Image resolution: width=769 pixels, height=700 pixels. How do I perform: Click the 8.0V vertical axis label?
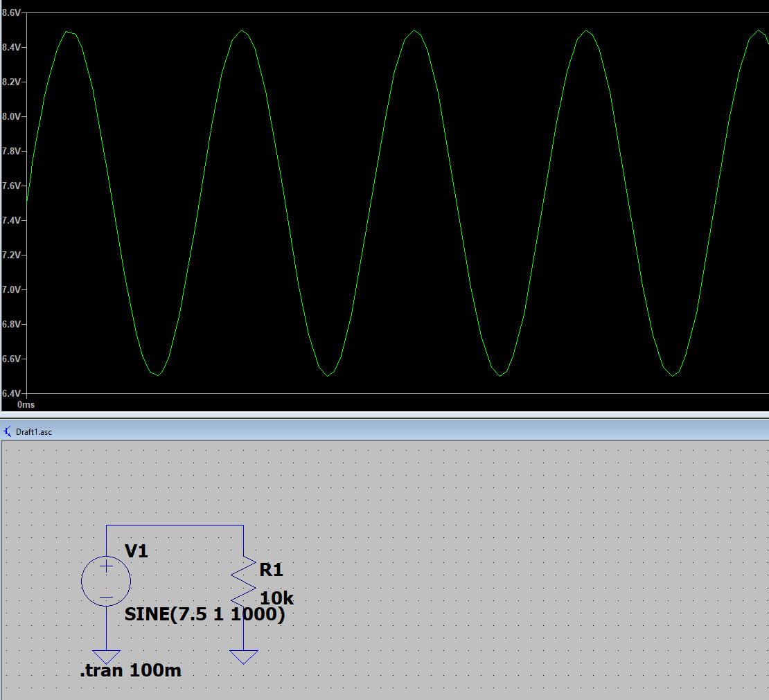[11, 116]
